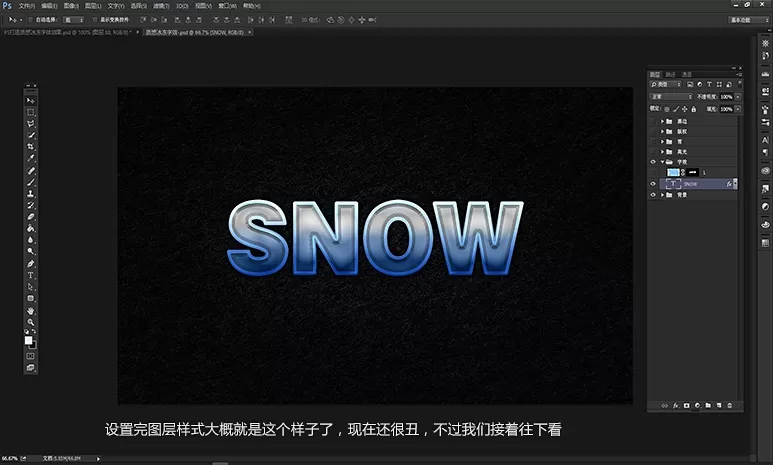Select the History Brush tool

click(x=31, y=205)
